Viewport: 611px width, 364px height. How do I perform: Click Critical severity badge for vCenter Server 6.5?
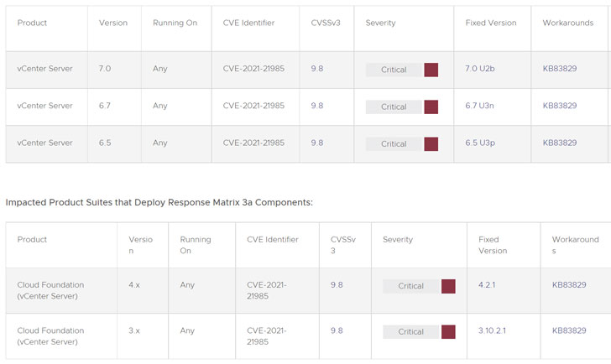394,143
